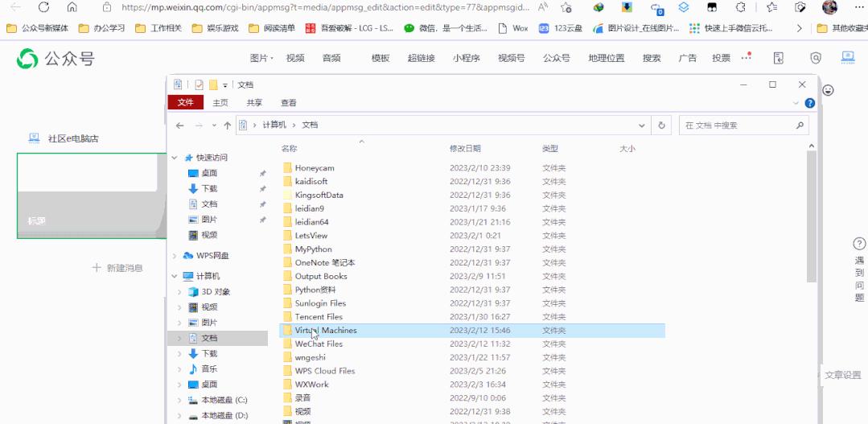This screenshot has height=424, width=868.
Task: Open the 文件 ribbon tab
Action: click(186, 102)
